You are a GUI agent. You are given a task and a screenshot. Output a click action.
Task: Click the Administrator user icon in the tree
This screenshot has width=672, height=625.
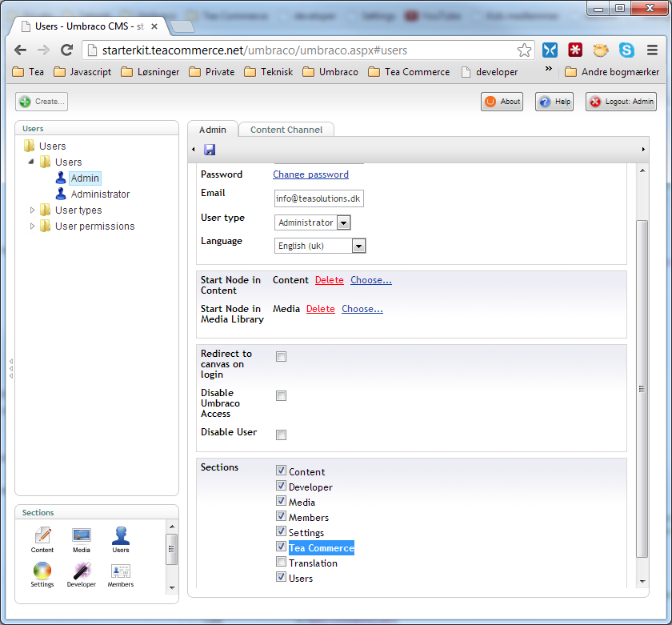click(x=61, y=194)
